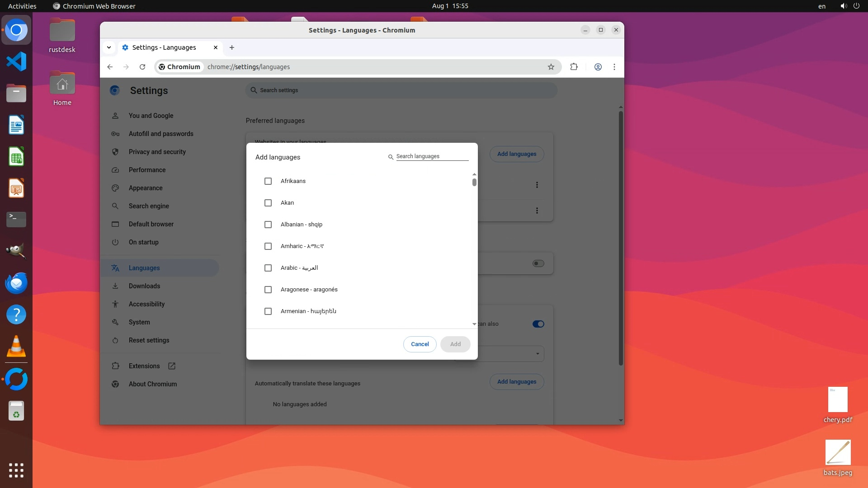Select the Settings - Languages tab
This screenshot has width=868, height=488.
point(164,47)
